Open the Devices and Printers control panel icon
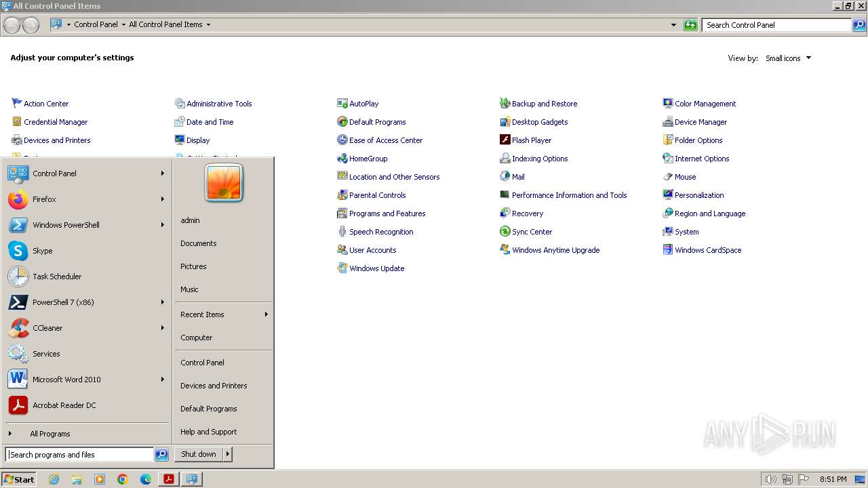 click(18, 140)
